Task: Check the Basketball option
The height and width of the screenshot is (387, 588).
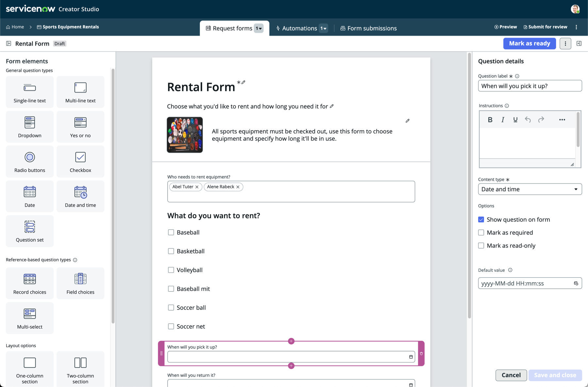Action: click(171, 251)
